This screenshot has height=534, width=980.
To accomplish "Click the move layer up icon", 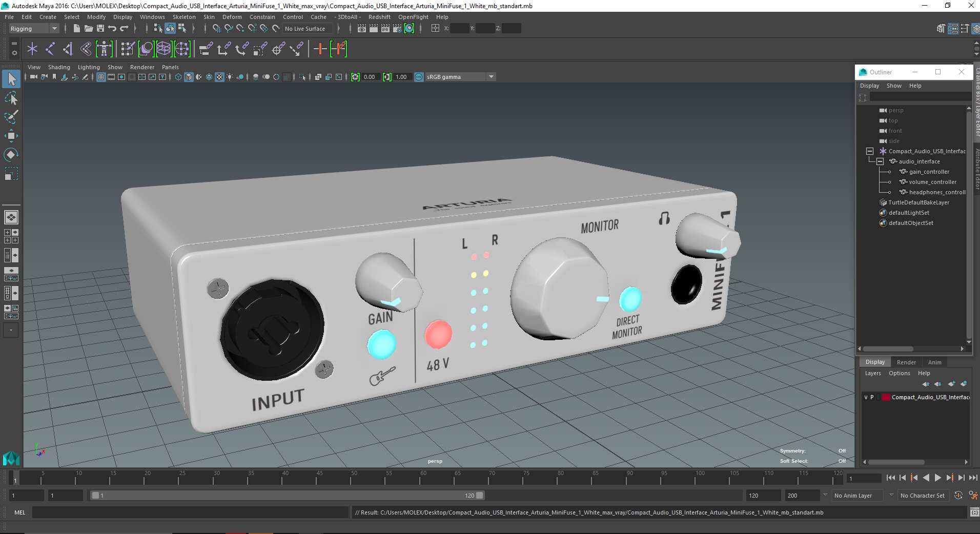I will pos(926,384).
